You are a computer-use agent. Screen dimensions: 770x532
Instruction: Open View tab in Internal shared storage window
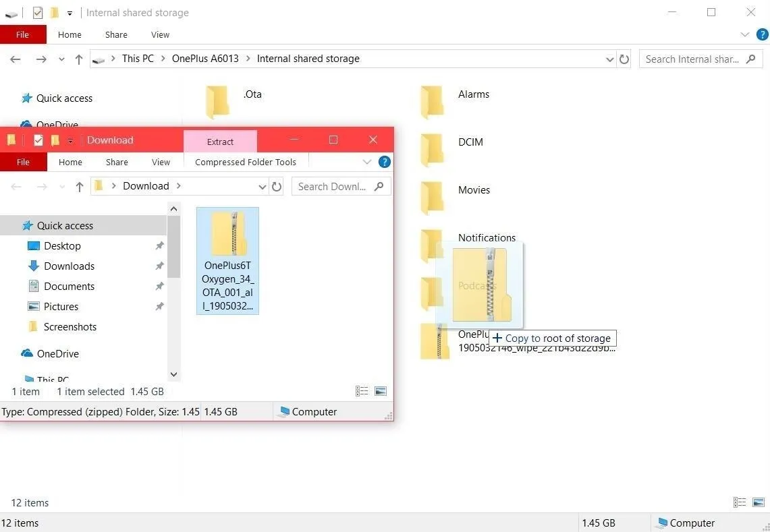click(160, 35)
